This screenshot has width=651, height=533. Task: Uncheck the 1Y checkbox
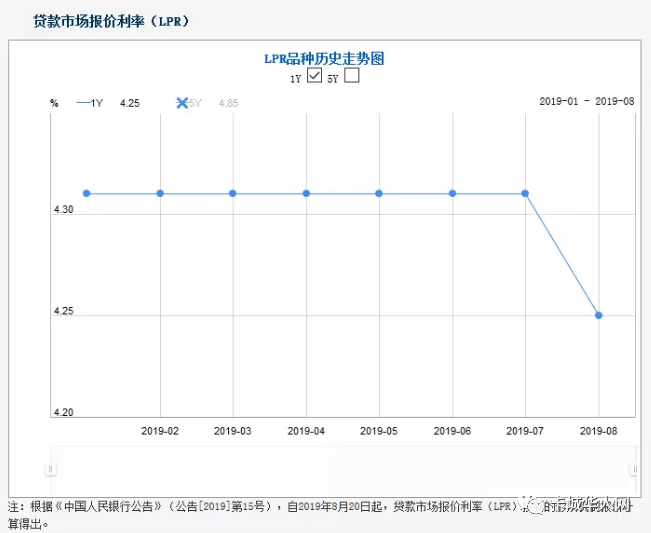(x=315, y=76)
